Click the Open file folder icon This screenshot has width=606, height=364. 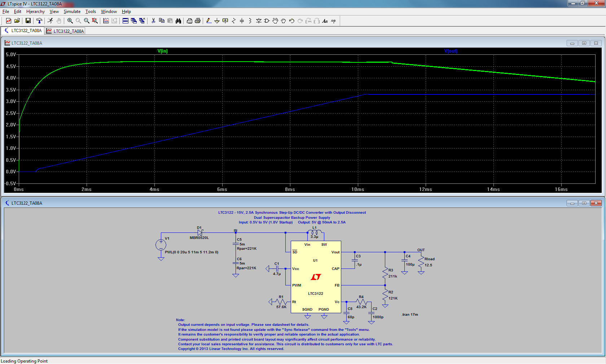click(17, 21)
